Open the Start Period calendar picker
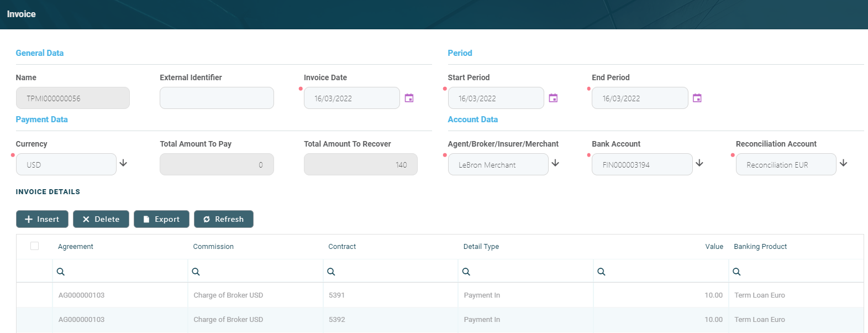This screenshot has width=868, height=333. click(553, 98)
